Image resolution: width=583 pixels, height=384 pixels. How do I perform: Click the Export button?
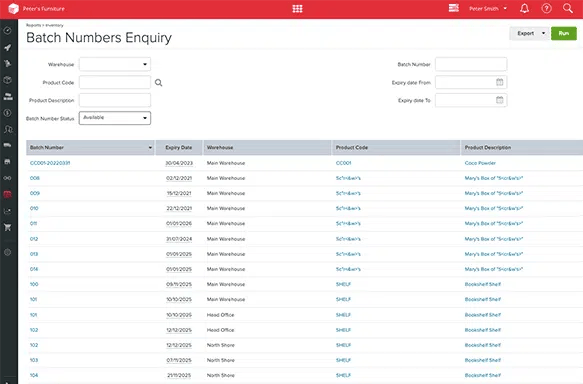click(525, 33)
